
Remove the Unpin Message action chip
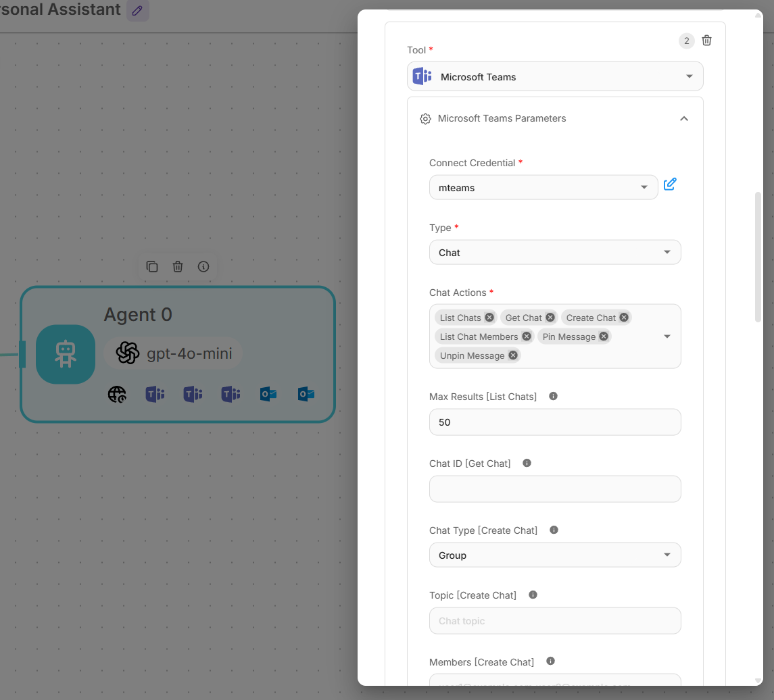point(513,355)
